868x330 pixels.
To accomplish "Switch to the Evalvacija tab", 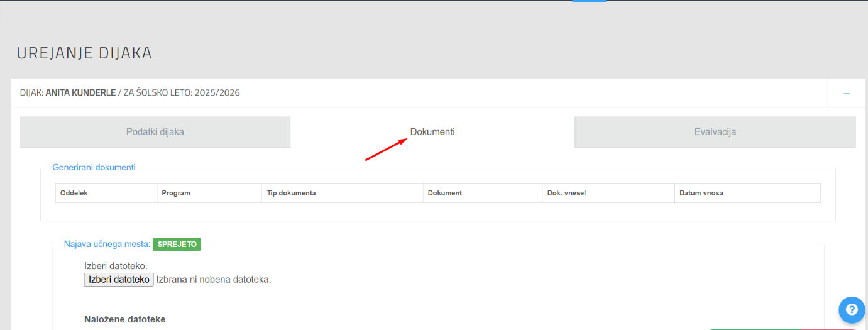I will (715, 132).
